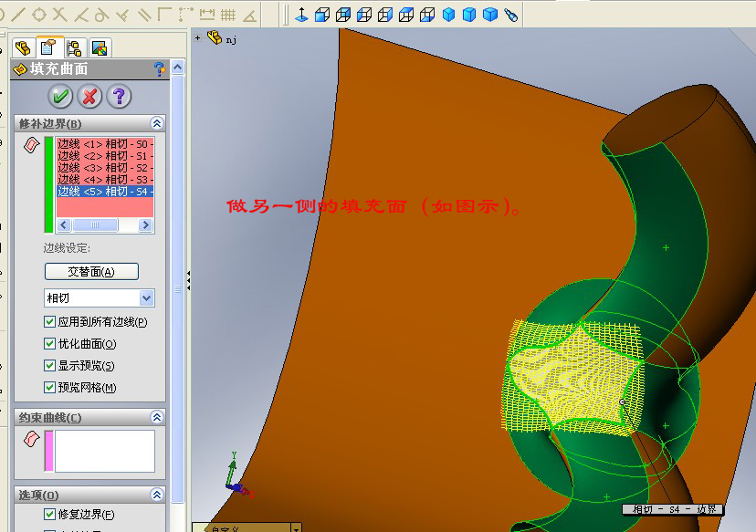Viewport: 756px width, 532px height.
Task: Collapse the 选项(O) section
Action: point(157,495)
